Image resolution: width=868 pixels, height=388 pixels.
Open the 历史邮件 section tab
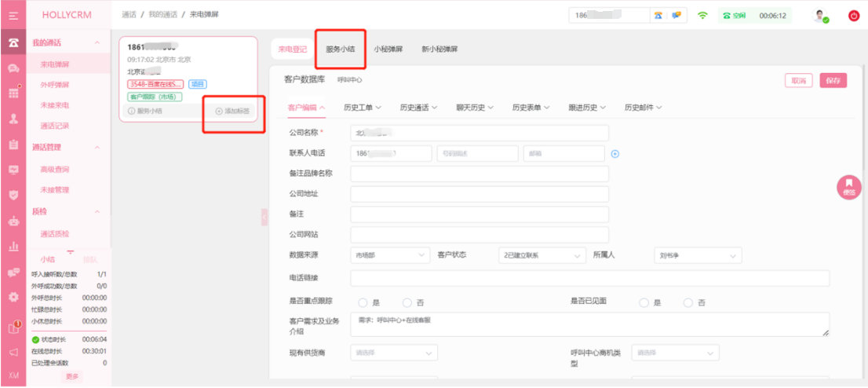644,108
